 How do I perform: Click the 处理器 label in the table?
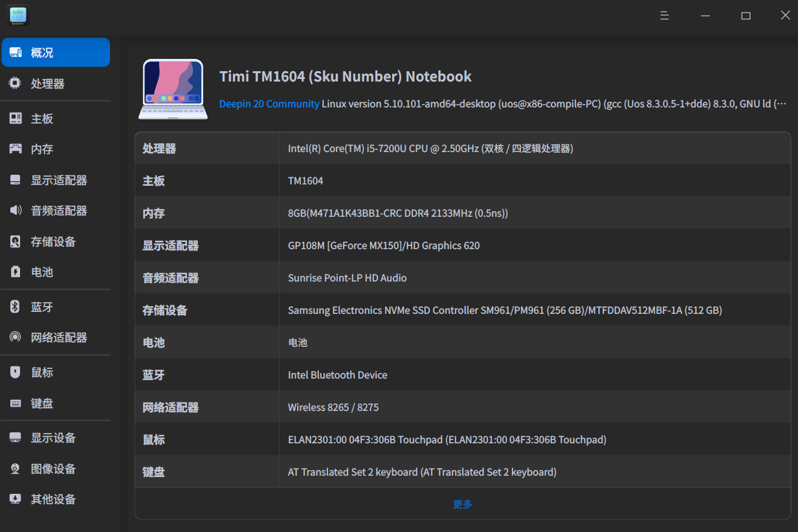[x=159, y=148]
